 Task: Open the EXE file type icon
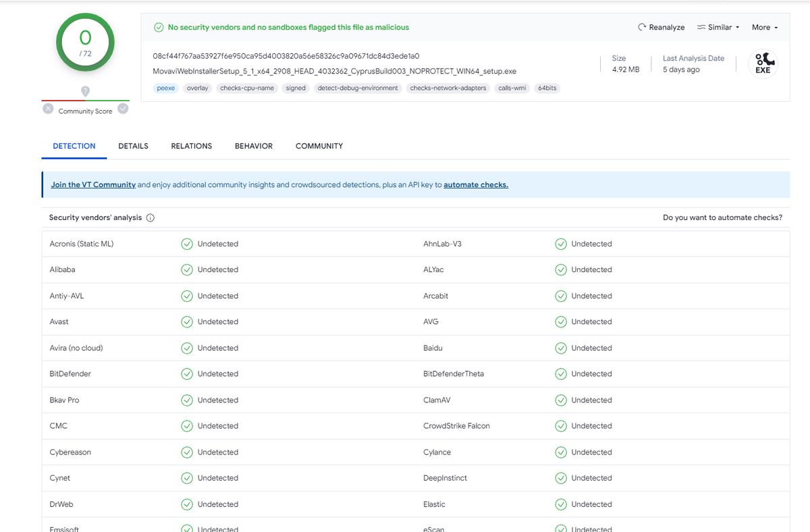pos(763,63)
